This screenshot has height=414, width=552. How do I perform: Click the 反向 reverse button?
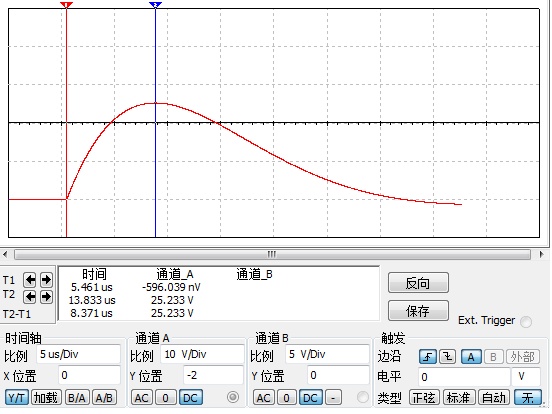click(418, 283)
